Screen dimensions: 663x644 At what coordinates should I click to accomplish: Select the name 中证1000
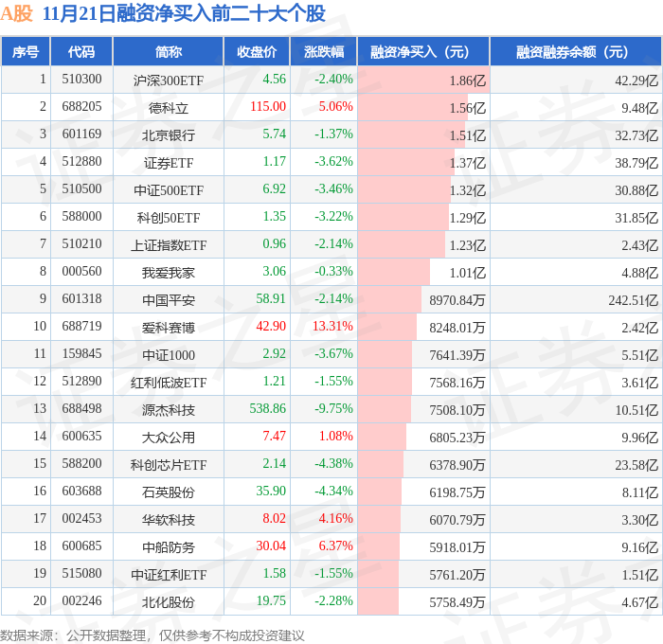[169, 355]
